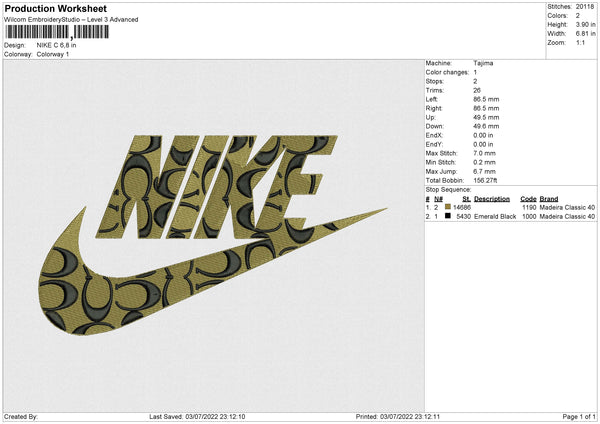This screenshot has width=600, height=424.
Task: Click the barcode under the header
Action: coord(57,32)
